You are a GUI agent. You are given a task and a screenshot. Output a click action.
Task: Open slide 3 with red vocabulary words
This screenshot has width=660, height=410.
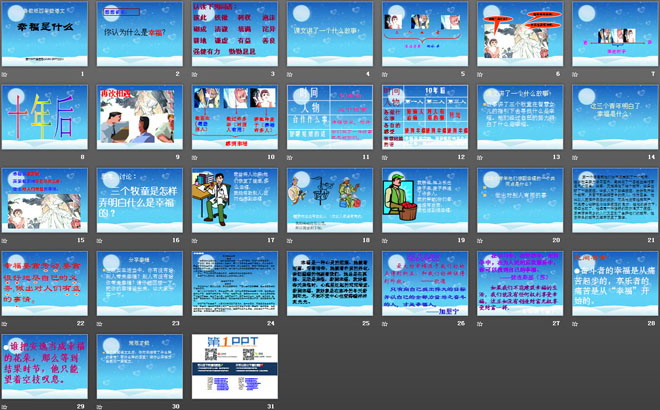235,34
